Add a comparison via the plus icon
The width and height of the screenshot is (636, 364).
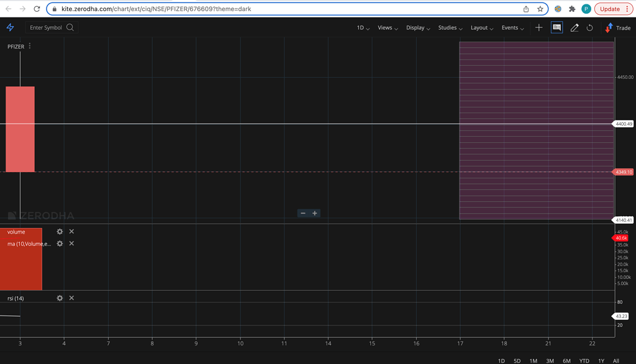point(538,27)
